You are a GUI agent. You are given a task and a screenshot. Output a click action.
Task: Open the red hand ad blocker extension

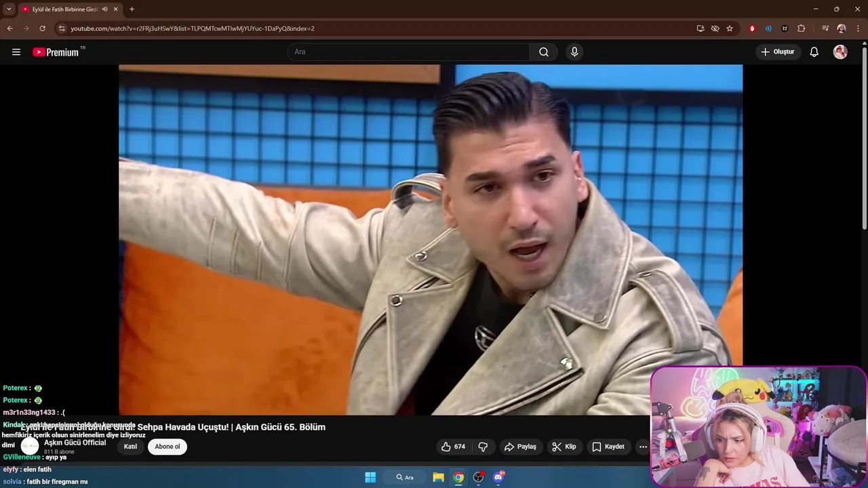[x=752, y=28]
